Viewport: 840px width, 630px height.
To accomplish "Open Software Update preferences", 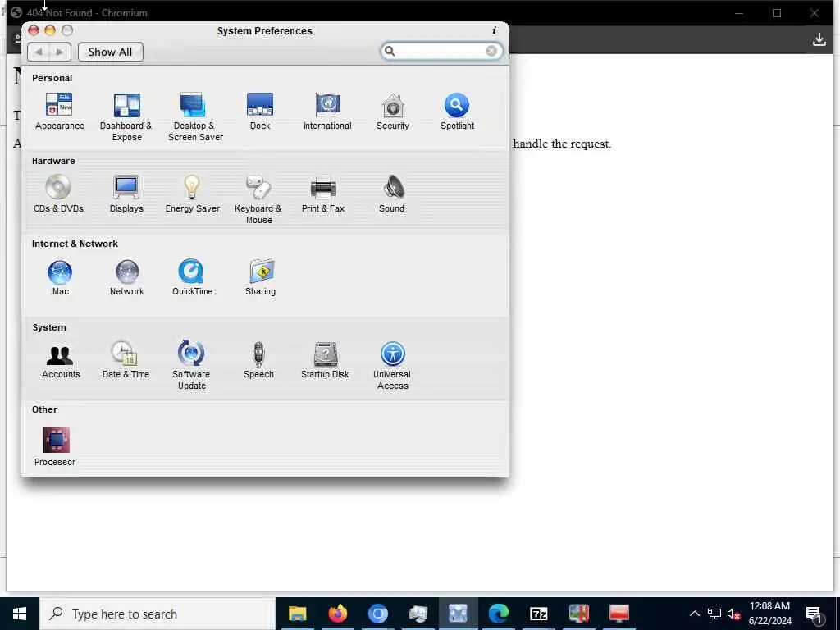I will [191, 365].
